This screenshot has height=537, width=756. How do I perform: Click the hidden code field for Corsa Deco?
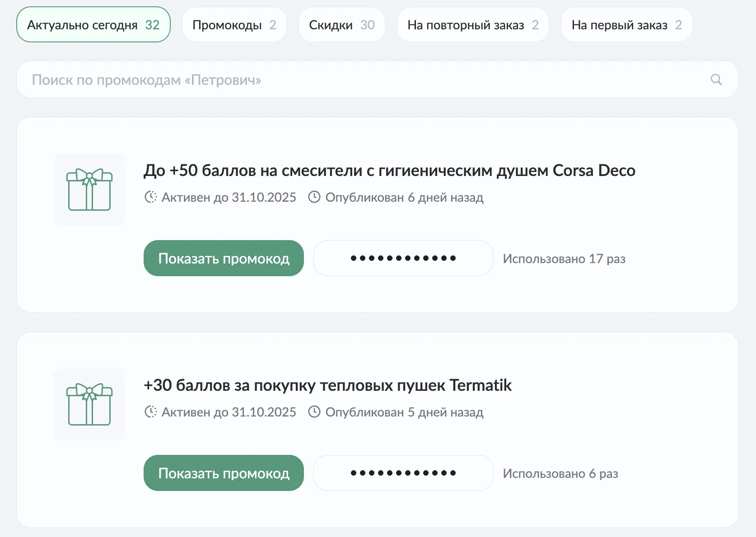coord(403,259)
